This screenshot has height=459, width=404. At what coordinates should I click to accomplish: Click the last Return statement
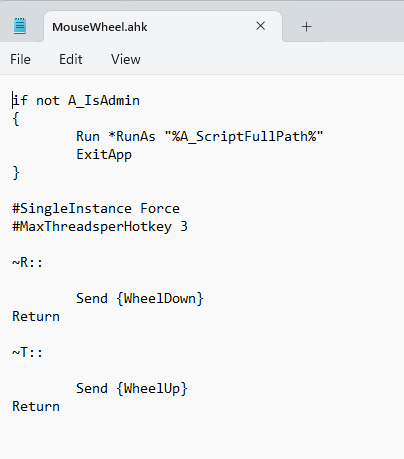[36, 407]
